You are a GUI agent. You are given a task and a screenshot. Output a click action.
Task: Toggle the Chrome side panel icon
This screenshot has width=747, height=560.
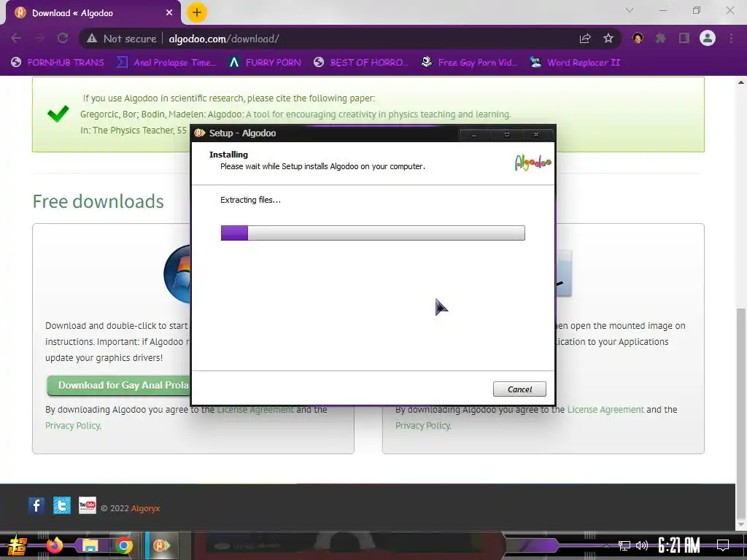(684, 38)
